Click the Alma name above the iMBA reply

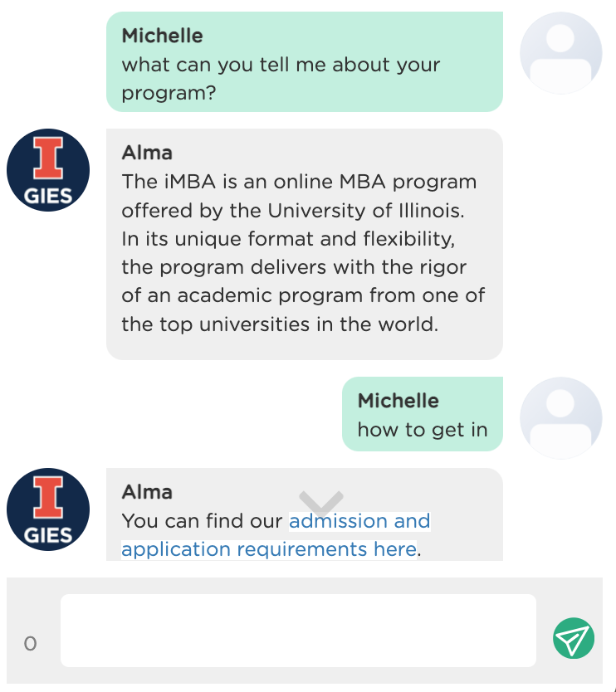[147, 153]
